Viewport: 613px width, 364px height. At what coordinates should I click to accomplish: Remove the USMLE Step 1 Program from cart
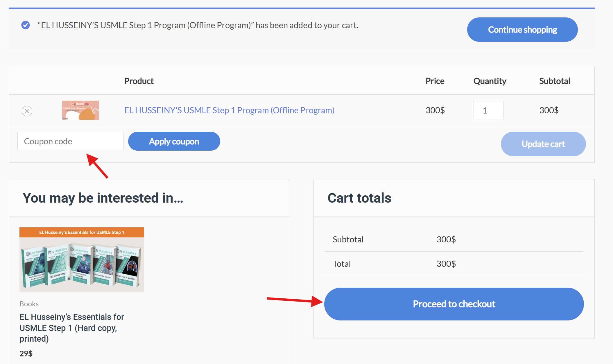coord(27,111)
